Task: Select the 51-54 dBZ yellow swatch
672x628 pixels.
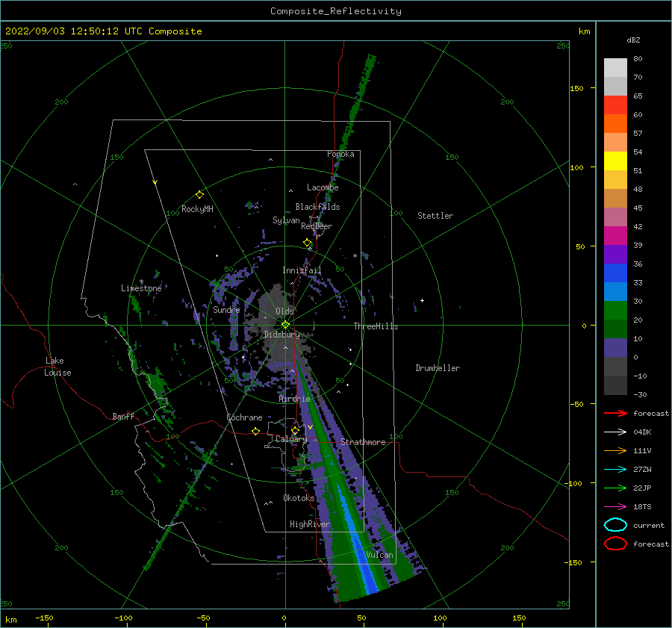Action: 615,161
